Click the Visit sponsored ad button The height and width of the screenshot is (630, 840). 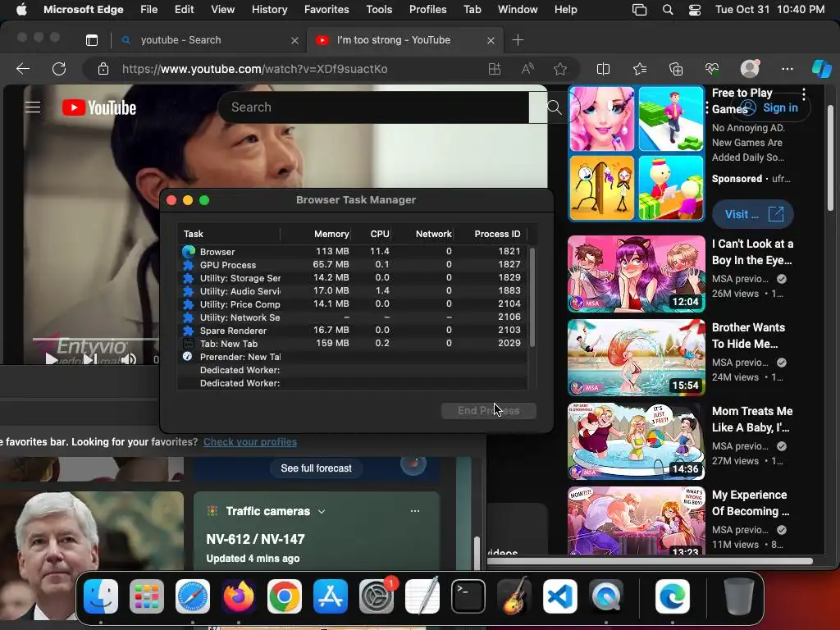pyautogui.click(x=753, y=214)
